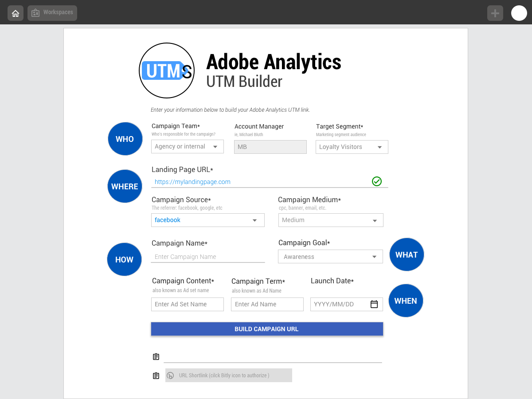Screen dimensions: 532x399
Task: Click the Landing Page URL input
Action: 270,182
